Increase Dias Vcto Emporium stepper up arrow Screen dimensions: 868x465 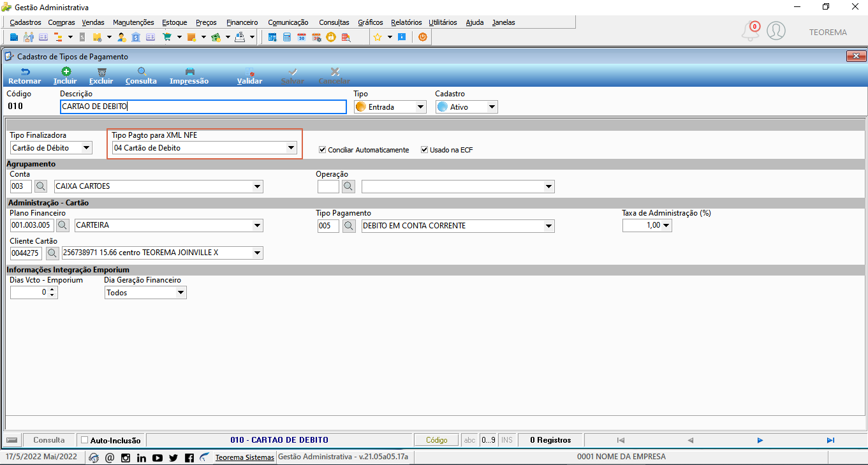point(52,290)
